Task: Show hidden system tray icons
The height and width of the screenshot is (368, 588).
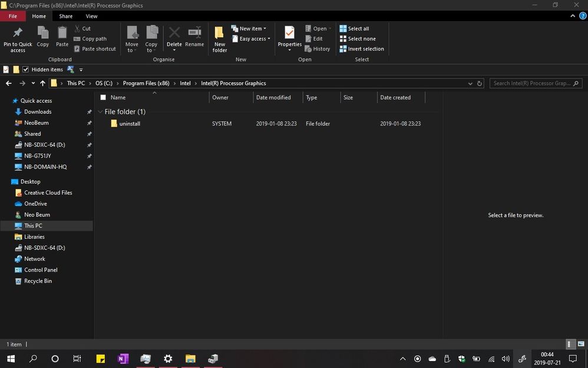Action: point(403,359)
